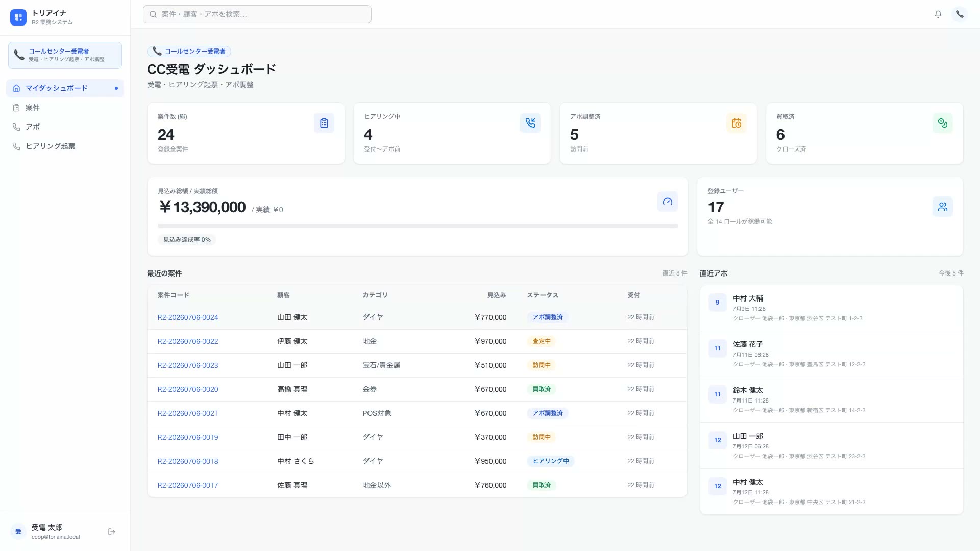The height and width of the screenshot is (551, 980).
Task: Click the コールセンター受電者 badge above title
Action: (189, 52)
